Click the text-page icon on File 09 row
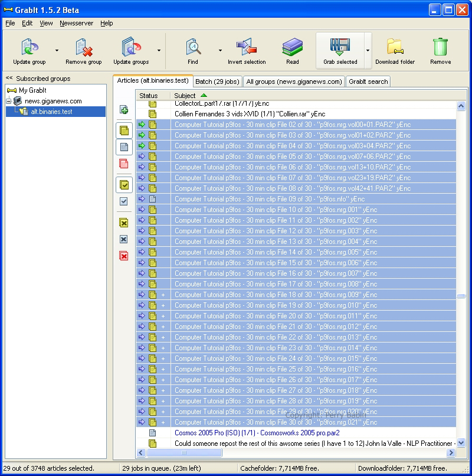472x476 pixels. click(153, 199)
